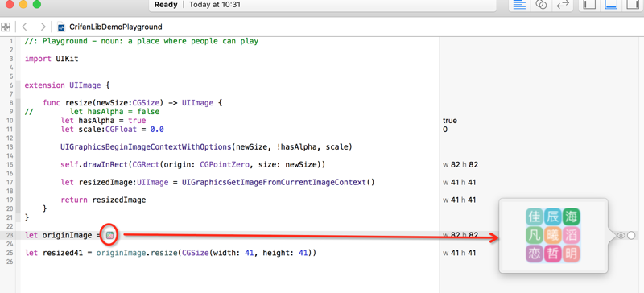Click 'w 41 h 41' result on line 17
Viewport: 644px width, 293px height.
[x=459, y=182]
